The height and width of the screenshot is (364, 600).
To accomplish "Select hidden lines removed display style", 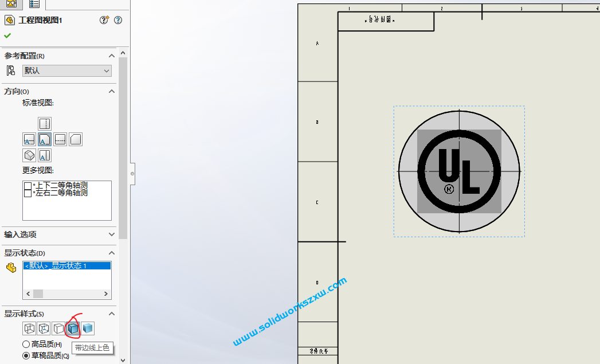I will 58,328.
